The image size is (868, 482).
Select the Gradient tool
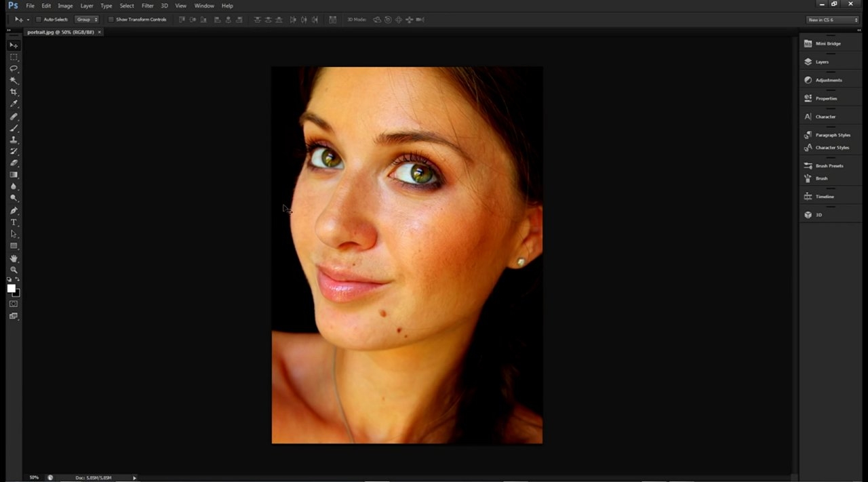[14, 175]
